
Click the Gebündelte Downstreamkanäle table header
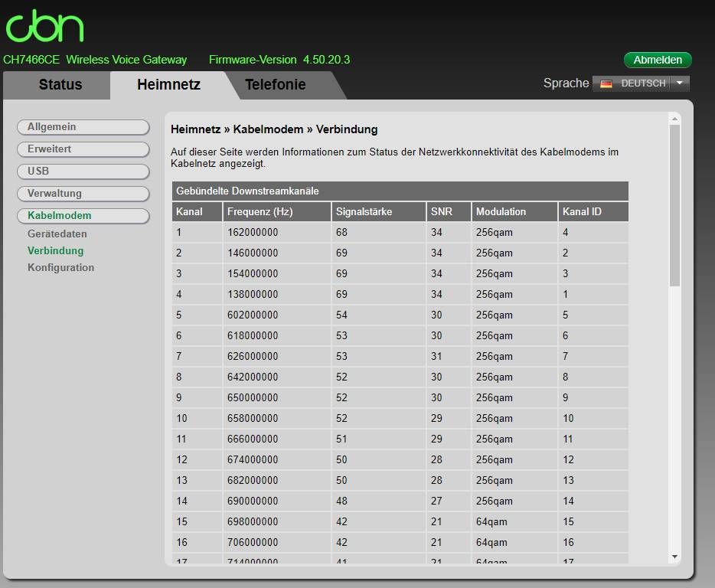click(400, 191)
